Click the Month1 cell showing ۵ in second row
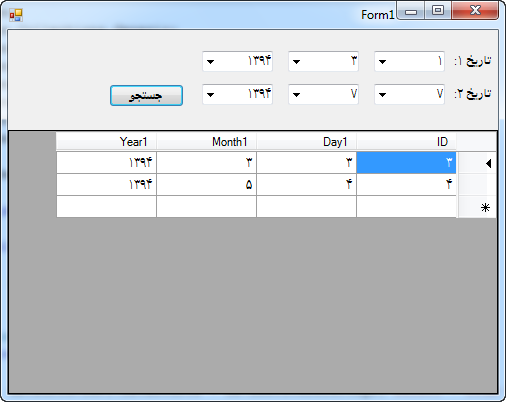 (x=206, y=185)
